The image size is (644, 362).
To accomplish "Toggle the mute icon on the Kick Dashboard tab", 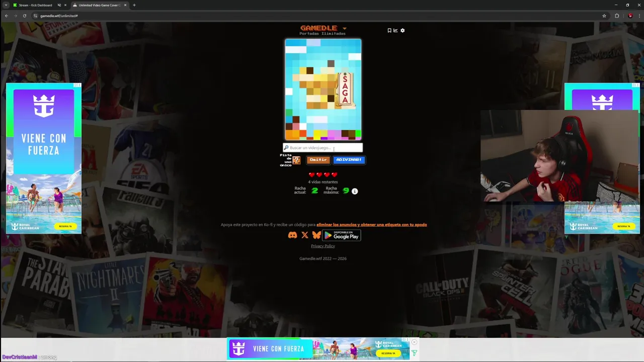I will 59,5.
